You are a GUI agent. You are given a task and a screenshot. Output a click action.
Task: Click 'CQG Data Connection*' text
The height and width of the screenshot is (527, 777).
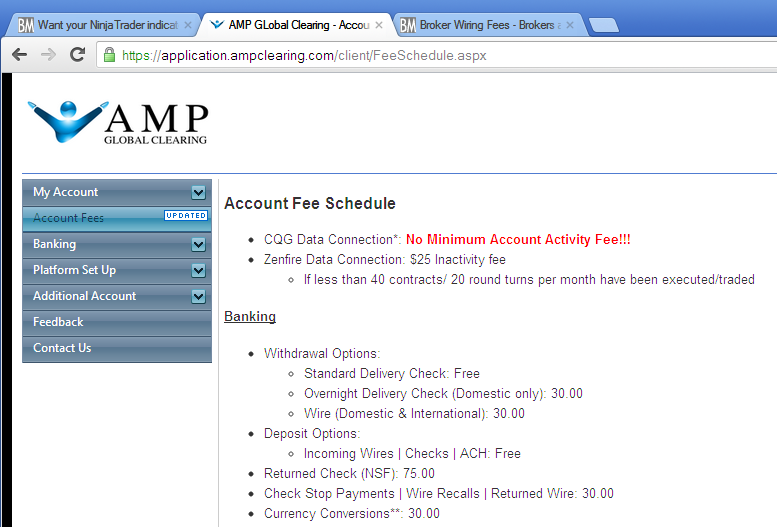pyautogui.click(x=333, y=239)
